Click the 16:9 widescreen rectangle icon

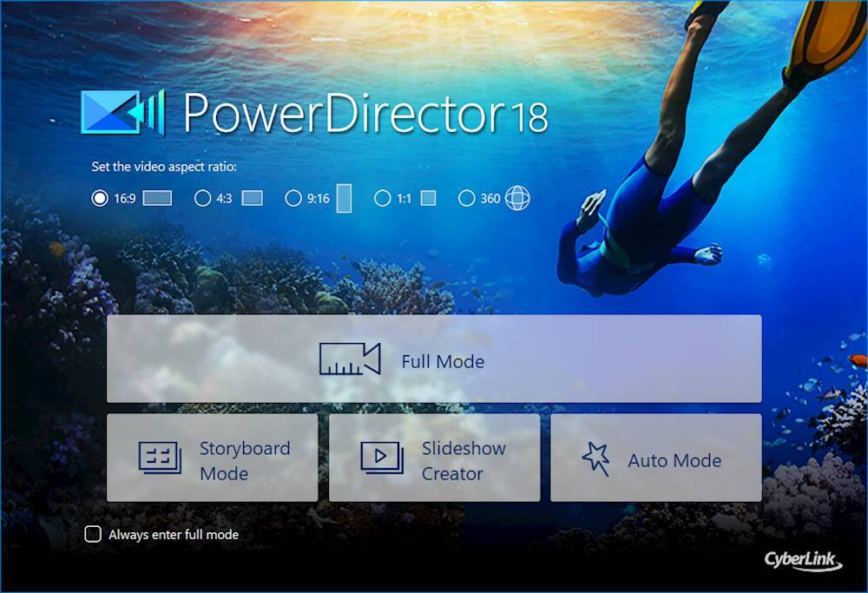[x=157, y=198]
